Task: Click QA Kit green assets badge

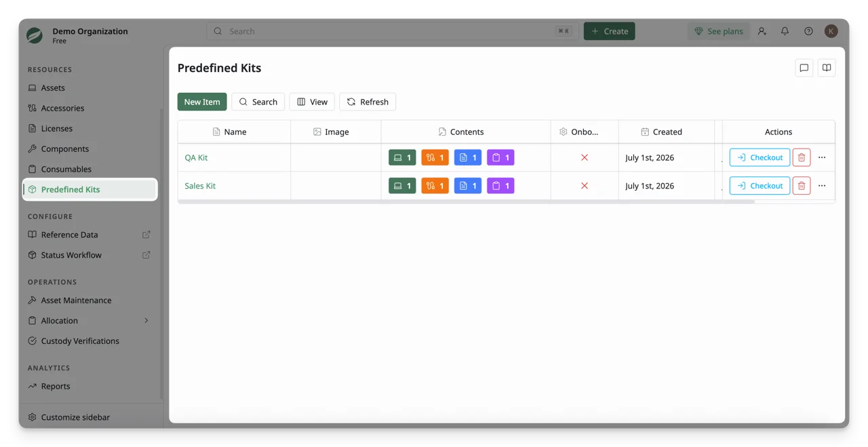Action: (402, 157)
